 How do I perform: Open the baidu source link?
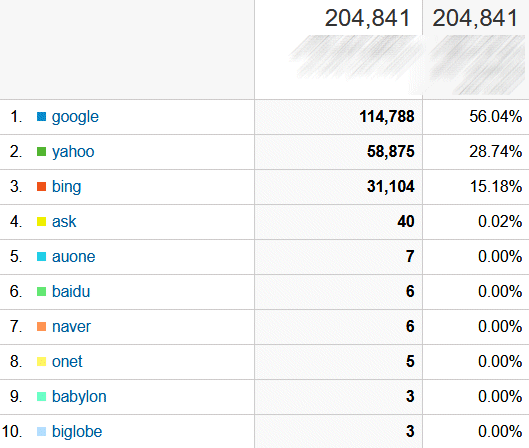pyautogui.click(x=71, y=291)
